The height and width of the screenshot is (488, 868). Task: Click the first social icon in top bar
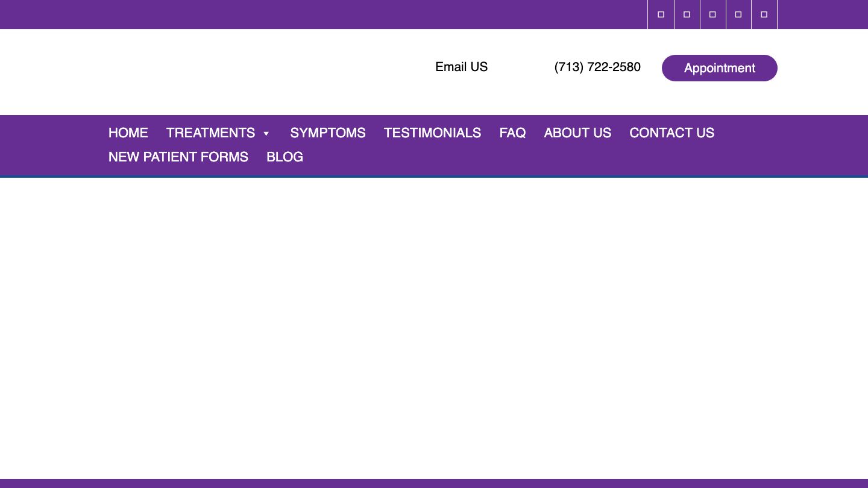(x=661, y=14)
